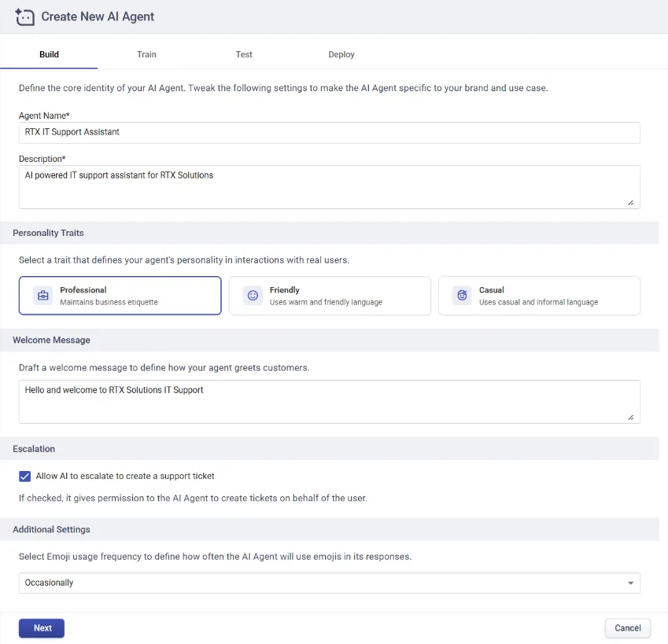
Task: Click into the Welcome Message text box
Action: [x=329, y=401]
